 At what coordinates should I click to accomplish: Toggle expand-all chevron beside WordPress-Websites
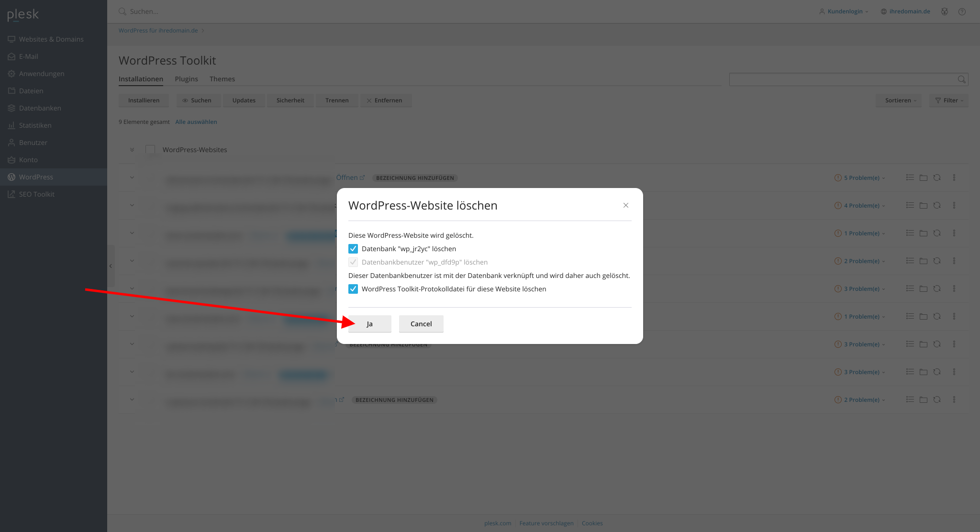coord(132,150)
